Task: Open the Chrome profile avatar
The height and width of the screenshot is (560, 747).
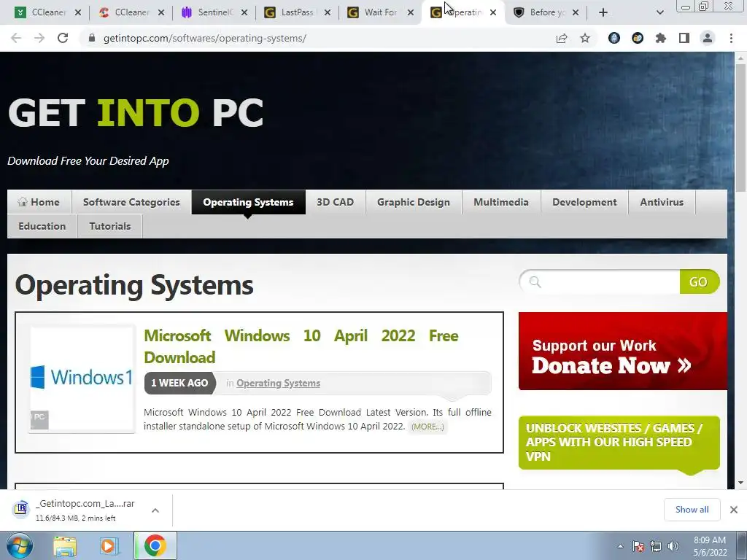Action: click(x=708, y=38)
